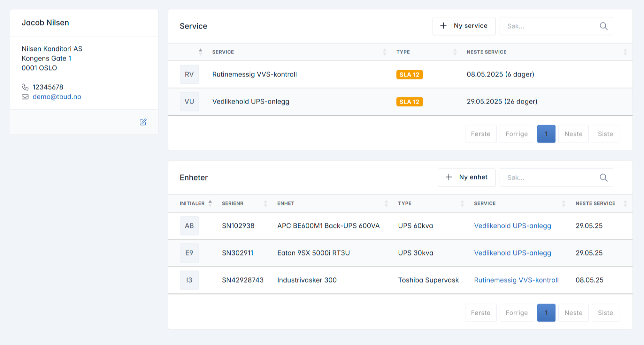Click the edit customer pencil icon
The width and height of the screenshot is (644, 345).
[143, 122]
